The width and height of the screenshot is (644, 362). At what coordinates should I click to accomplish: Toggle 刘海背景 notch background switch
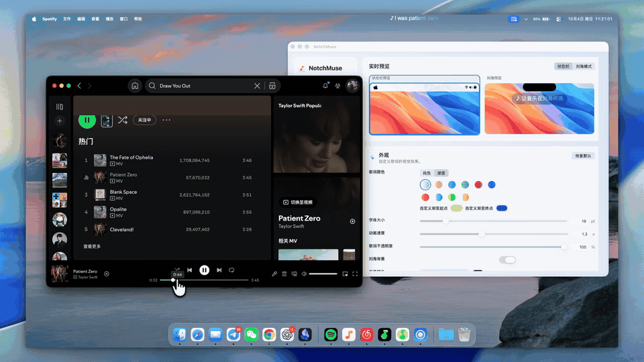[x=507, y=260]
